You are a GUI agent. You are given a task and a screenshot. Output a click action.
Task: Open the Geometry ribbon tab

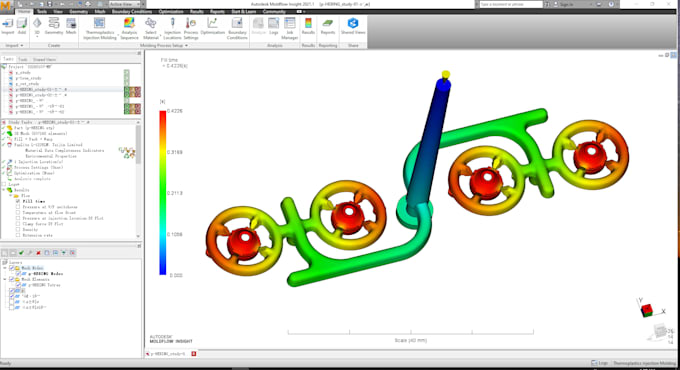(x=78, y=12)
